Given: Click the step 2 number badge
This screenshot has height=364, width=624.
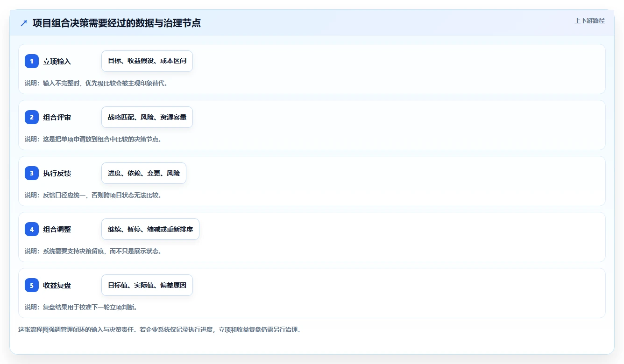Looking at the screenshot, I should tap(32, 117).
